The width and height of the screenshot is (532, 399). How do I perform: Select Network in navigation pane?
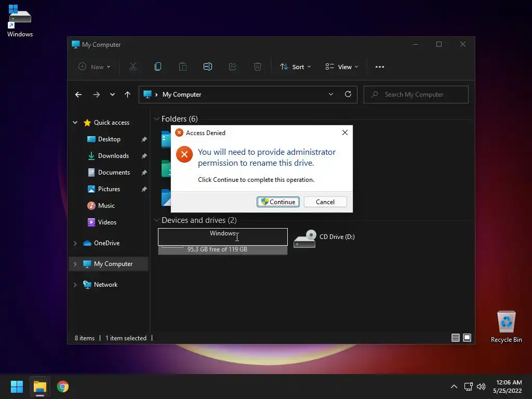(x=105, y=285)
